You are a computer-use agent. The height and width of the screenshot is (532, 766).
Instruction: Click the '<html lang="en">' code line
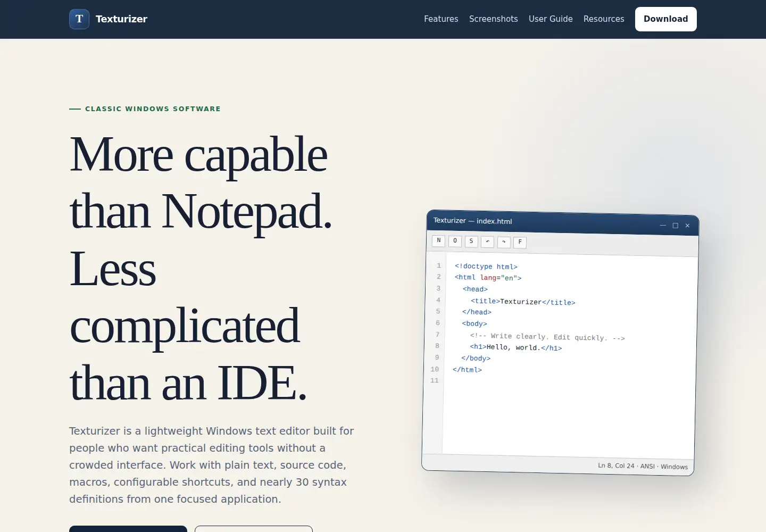click(488, 278)
